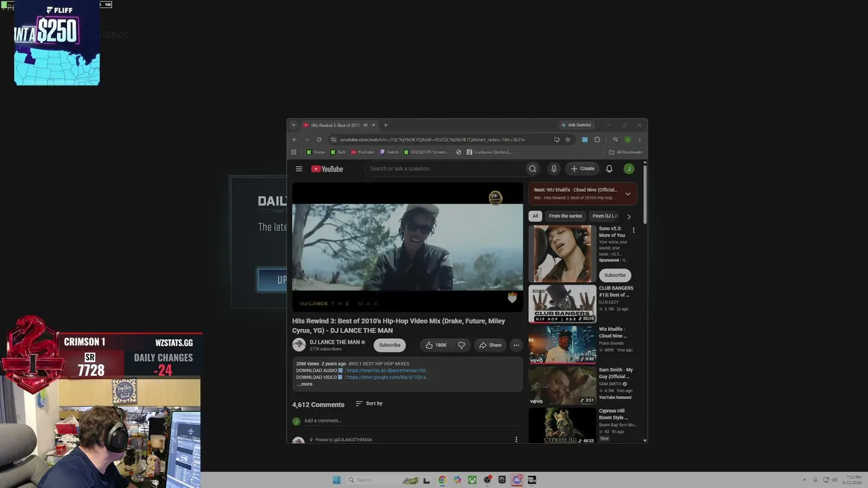Viewport: 868px width, 488px height.
Task: Open the Chrome profile avatar
Action: point(627,140)
